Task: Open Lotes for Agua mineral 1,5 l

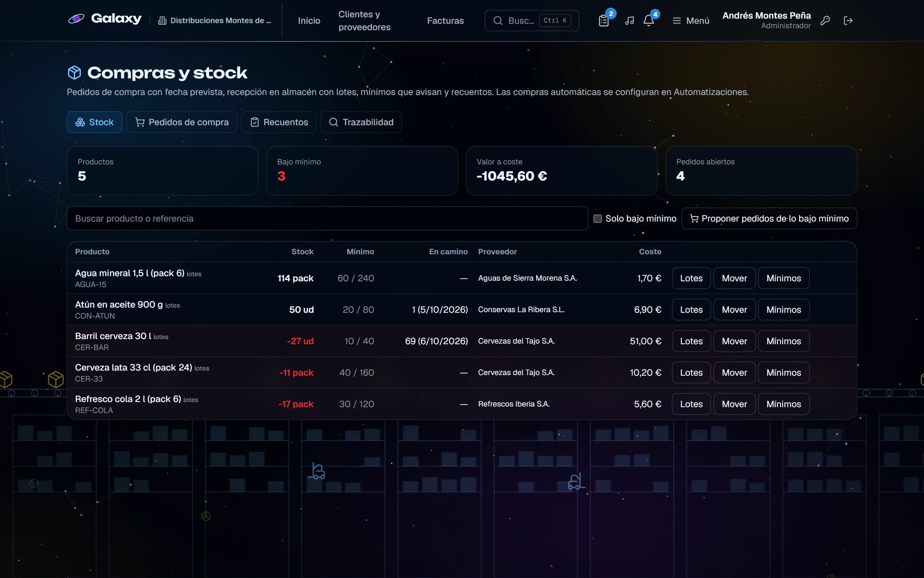Action: point(691,278)
